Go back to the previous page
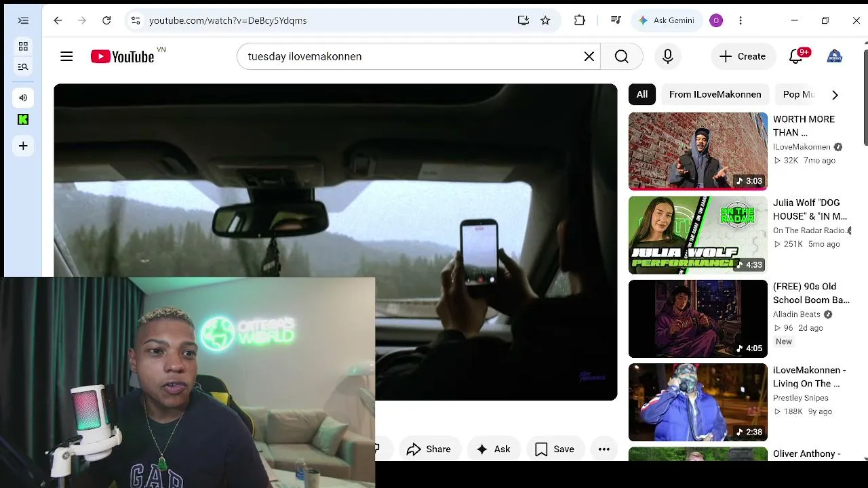Viewport: 868px width, 488px height. tap(58, 20)
